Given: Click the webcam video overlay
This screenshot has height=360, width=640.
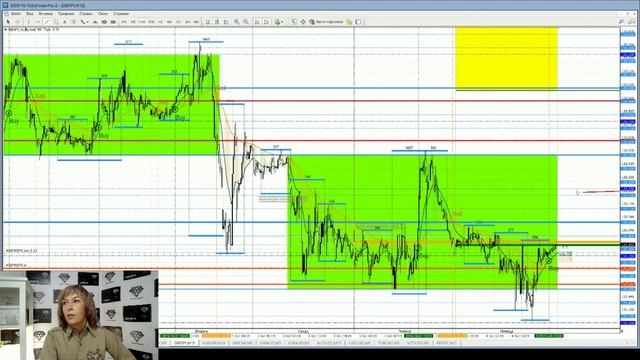Looking at the screenshot, I should [x=79, y=315].
